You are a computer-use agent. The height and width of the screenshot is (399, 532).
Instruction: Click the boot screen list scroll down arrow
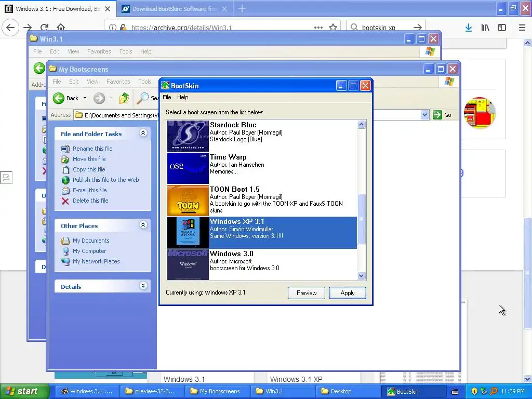(362, 276)
